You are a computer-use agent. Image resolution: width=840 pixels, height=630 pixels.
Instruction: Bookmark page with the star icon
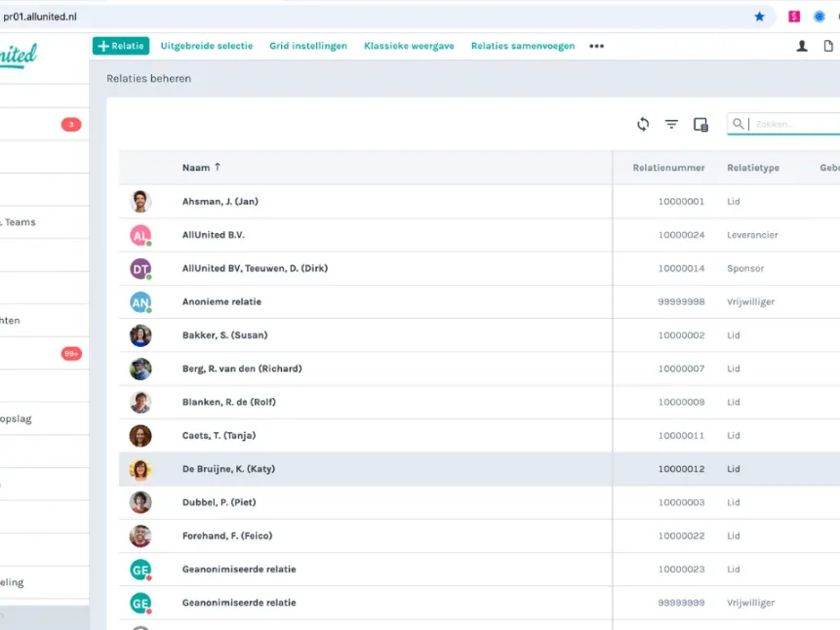(759, 17)
